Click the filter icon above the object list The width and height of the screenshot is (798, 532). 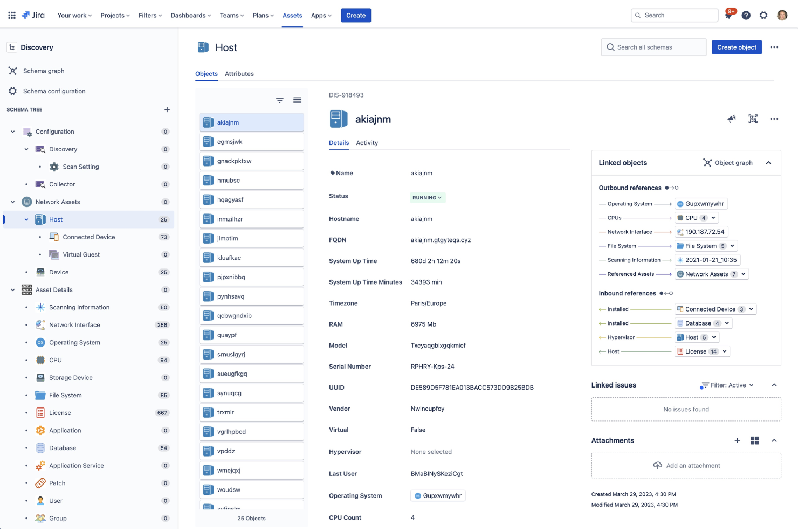pyautogui.click(x=279, y=100)
